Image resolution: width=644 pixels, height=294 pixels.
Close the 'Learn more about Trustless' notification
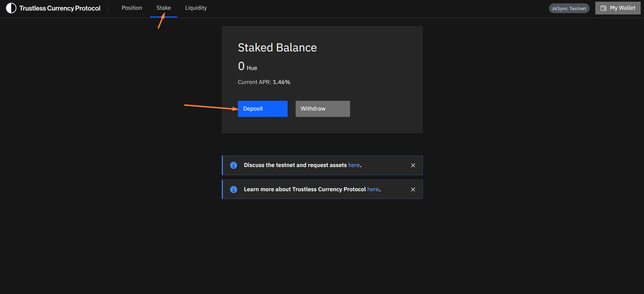tap(413, 190)
